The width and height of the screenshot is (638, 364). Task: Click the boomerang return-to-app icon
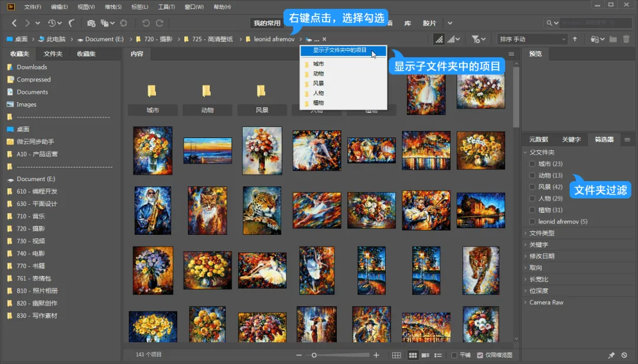pyautogui.click(x=72, y=23)
